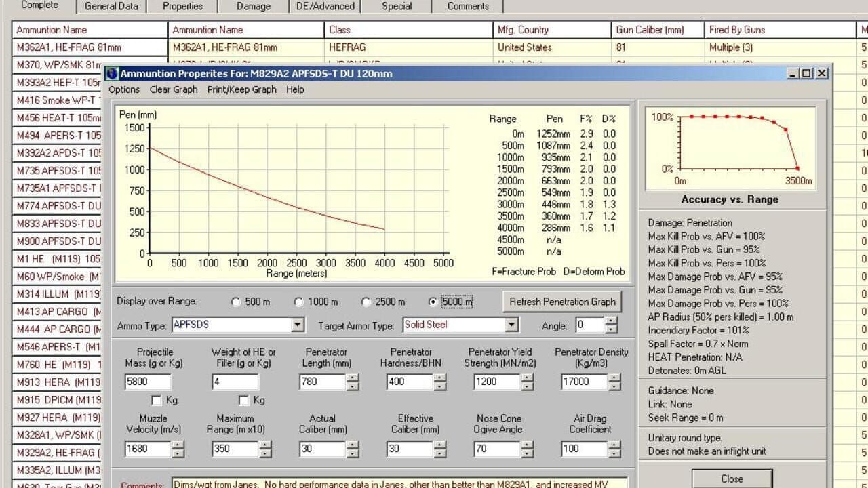
Task: Select M774 APFSDS-T DU row
Action: click(x=58, y=206)
